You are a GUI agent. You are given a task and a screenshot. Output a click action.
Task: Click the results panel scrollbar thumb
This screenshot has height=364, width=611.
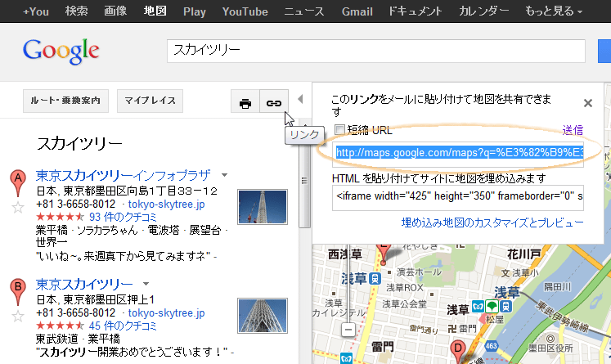305,179
